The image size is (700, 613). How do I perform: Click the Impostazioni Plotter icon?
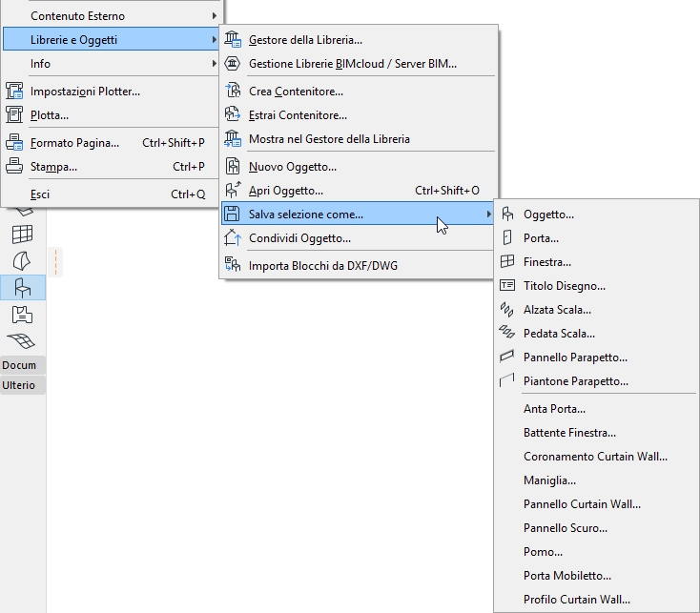(14, 91)
